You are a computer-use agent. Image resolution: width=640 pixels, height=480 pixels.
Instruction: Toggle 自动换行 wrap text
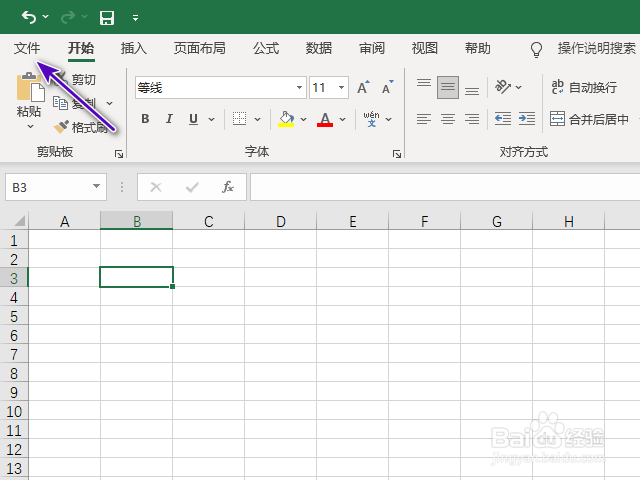point(584,87)
